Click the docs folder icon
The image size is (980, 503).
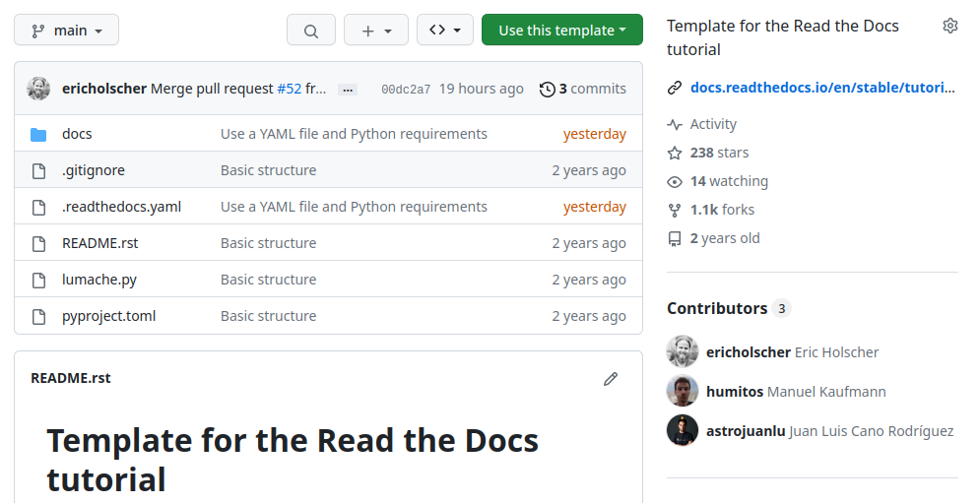coord(38,134)
